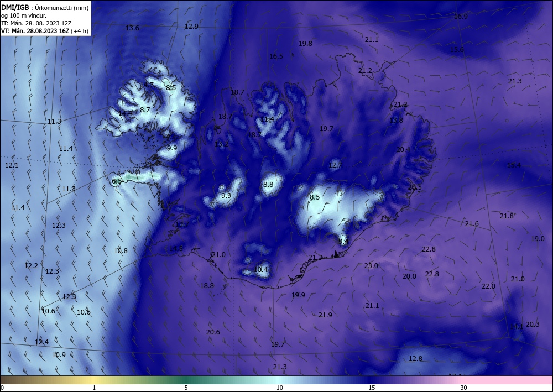
Task: Click the map value 6.5
Action: coord(117,181)
